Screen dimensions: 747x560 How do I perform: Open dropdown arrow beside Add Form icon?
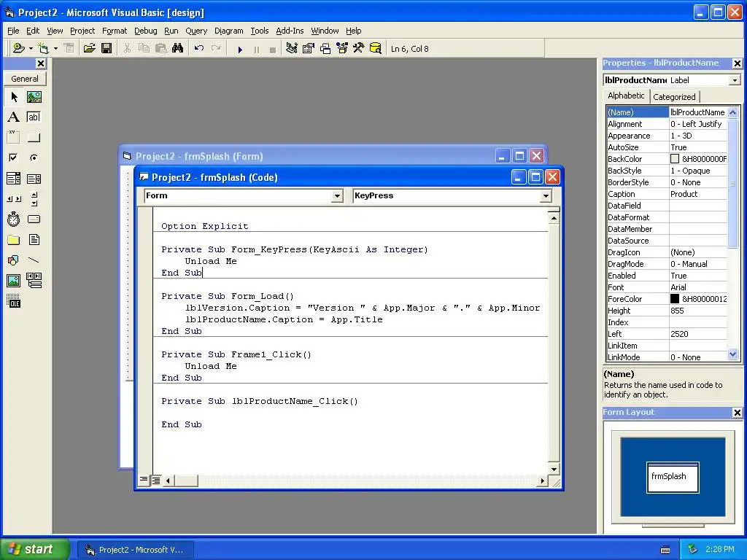click(x=55, y=49)
